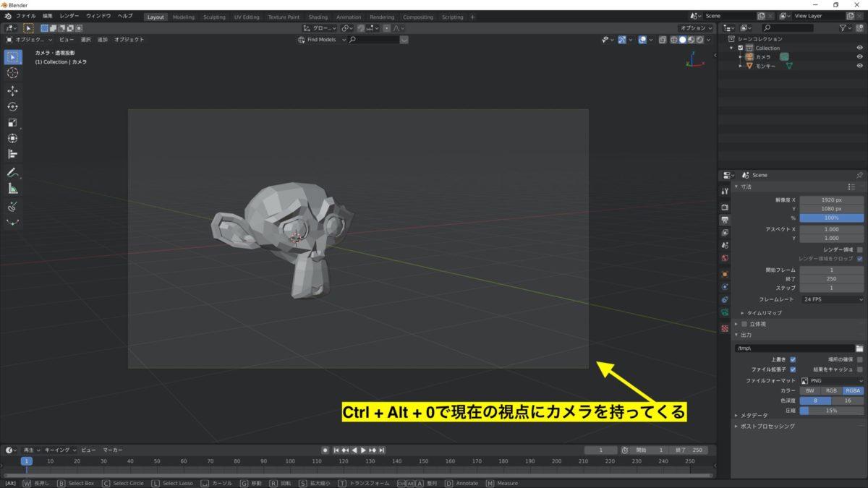Expand the カメラ item in outliner
The height and width of the screenshot is (488, 868).
tap(740, 56)
